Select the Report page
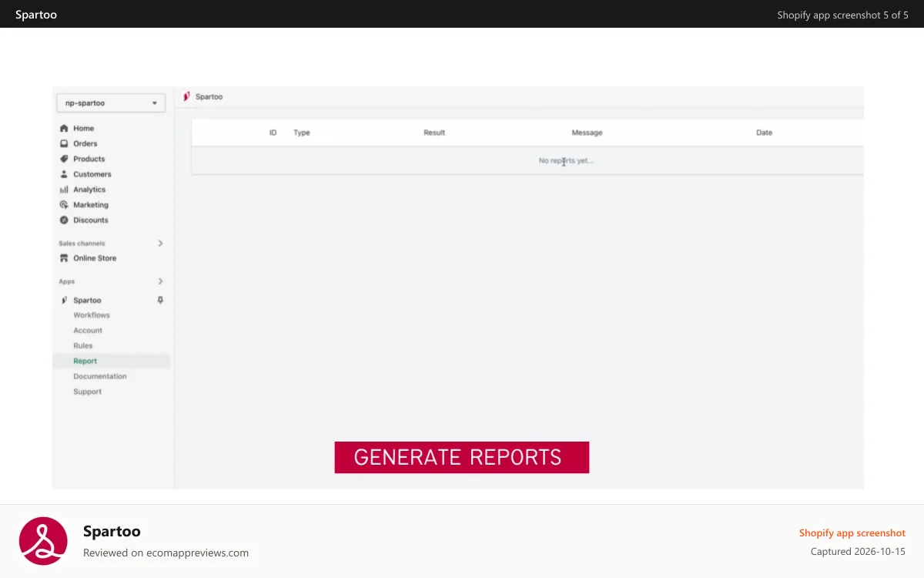The height and width of the screenshot is (578, 924). coord(111,361)
